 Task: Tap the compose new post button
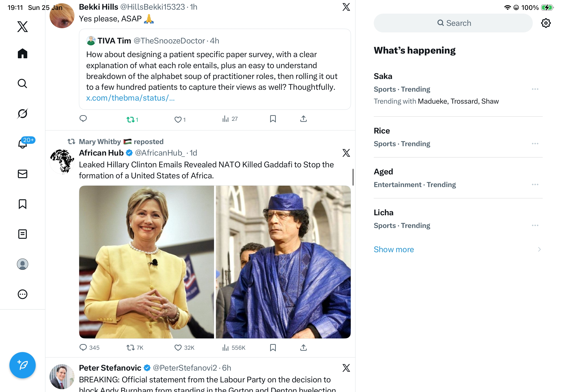[x=23, y=365]
